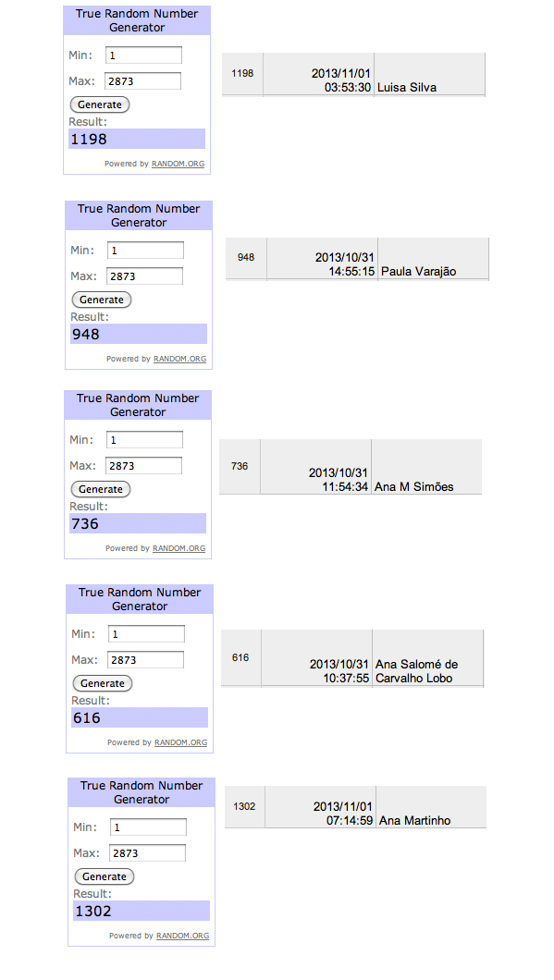Focus the Max field in the 1198 widget
554x980 pixels.
click(x=143, y=81)
